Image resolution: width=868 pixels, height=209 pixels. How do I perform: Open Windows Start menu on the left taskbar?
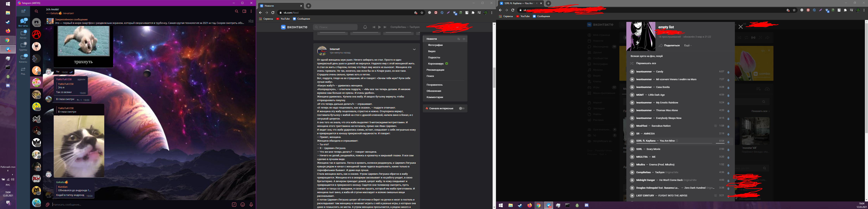pyautogui.click(x=8, y=4)
